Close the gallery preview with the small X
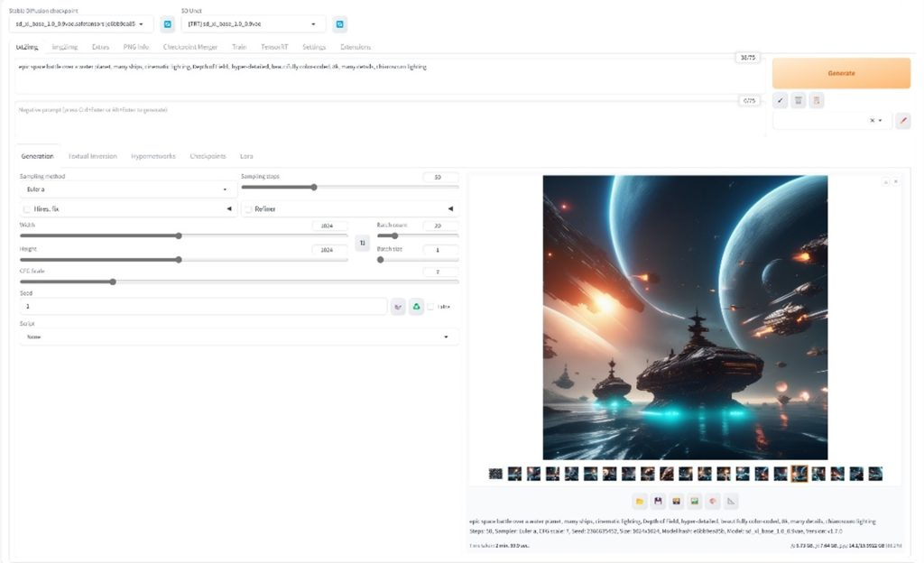 click(896, 182)
